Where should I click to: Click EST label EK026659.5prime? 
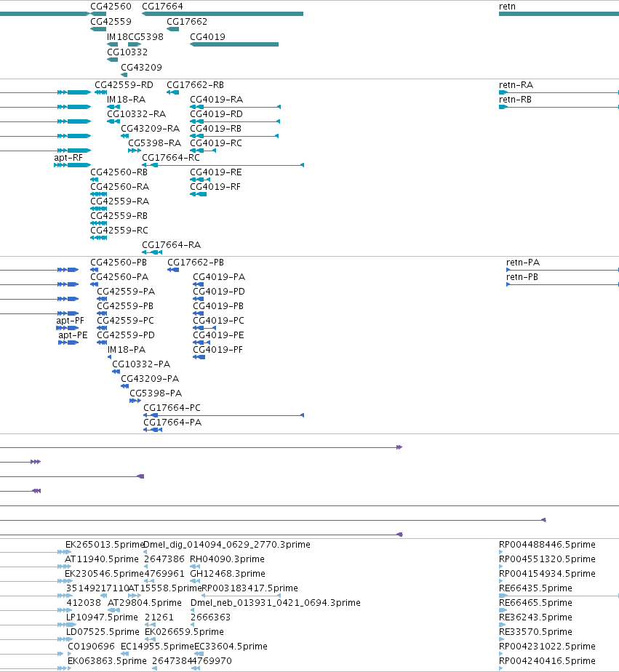[184, 632]
